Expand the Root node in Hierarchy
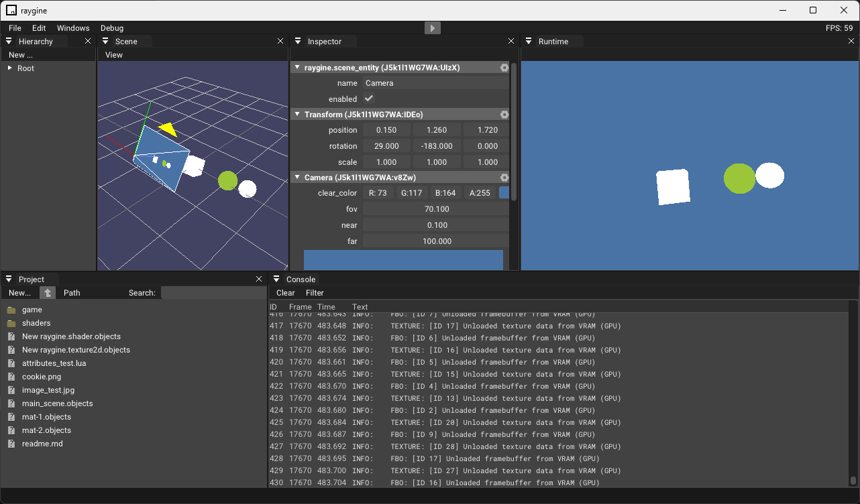Screen dimensions: 860x504 [x=10, y=68]
